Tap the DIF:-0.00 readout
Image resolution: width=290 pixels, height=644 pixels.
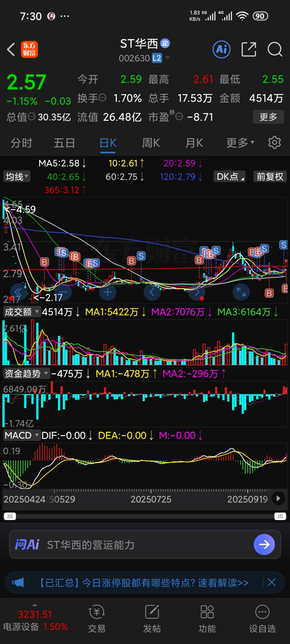(x=67, y=436)
